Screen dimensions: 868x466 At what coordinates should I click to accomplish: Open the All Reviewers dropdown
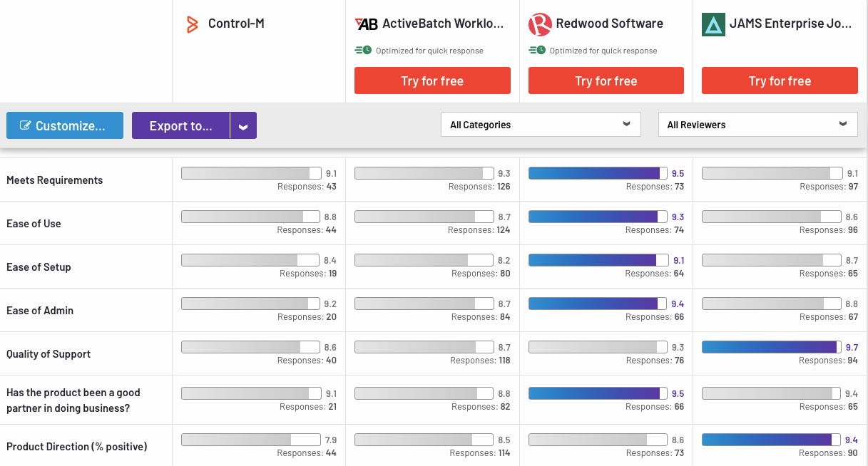point(757,124)
